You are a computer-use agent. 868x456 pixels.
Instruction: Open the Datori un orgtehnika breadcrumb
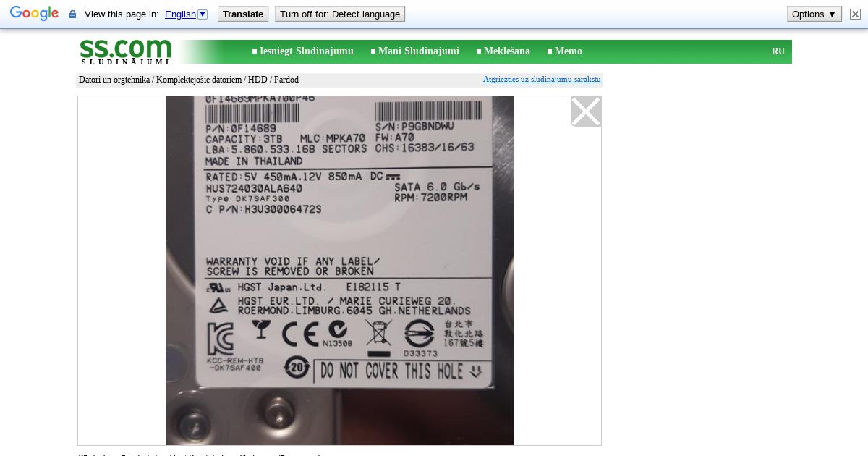pyautogui.click(x=114, y=80)
